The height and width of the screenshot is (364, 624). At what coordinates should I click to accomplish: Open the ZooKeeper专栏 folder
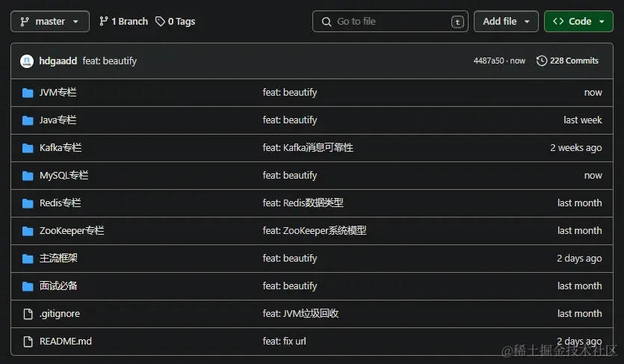click(x=72, y=231)
